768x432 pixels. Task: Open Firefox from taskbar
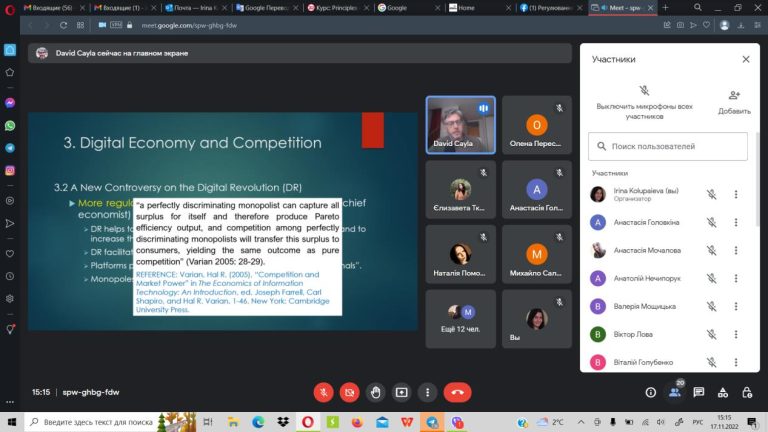pos(358,422)
